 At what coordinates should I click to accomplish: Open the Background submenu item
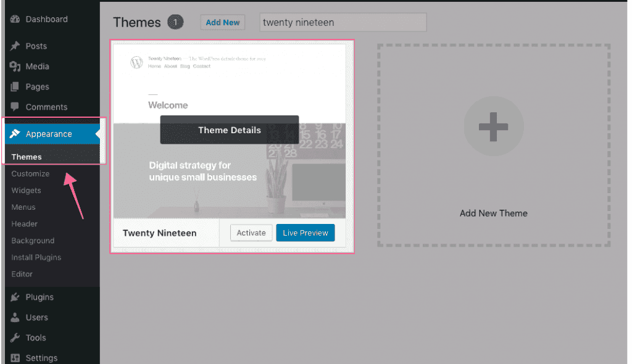tap(33, 241)
